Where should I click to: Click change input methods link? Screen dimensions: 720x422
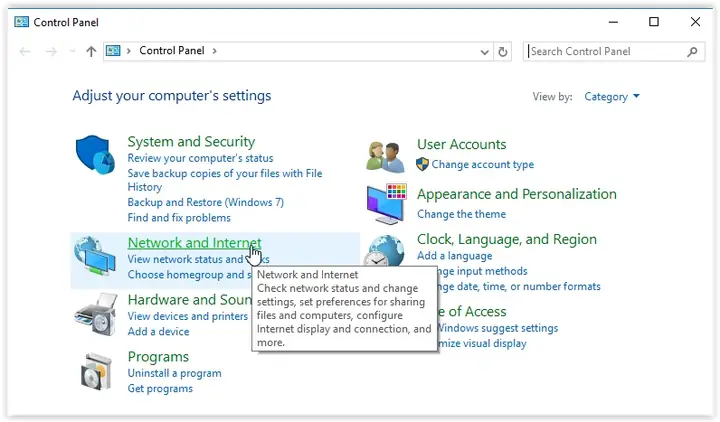click(483, 271)
